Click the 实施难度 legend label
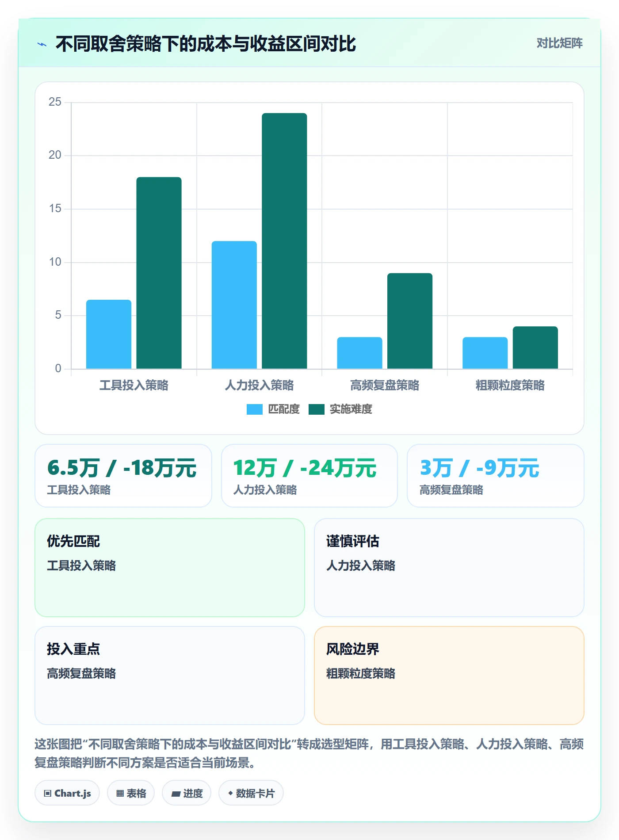Screen dimensions: 619x840 point(351,409)
